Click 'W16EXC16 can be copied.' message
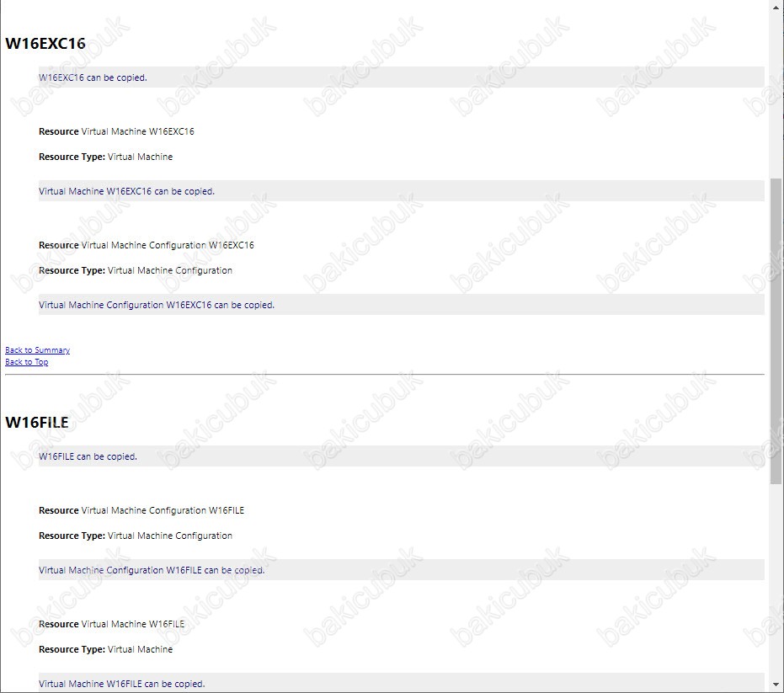This screenshot has width=784, height=693. point(93,77)
